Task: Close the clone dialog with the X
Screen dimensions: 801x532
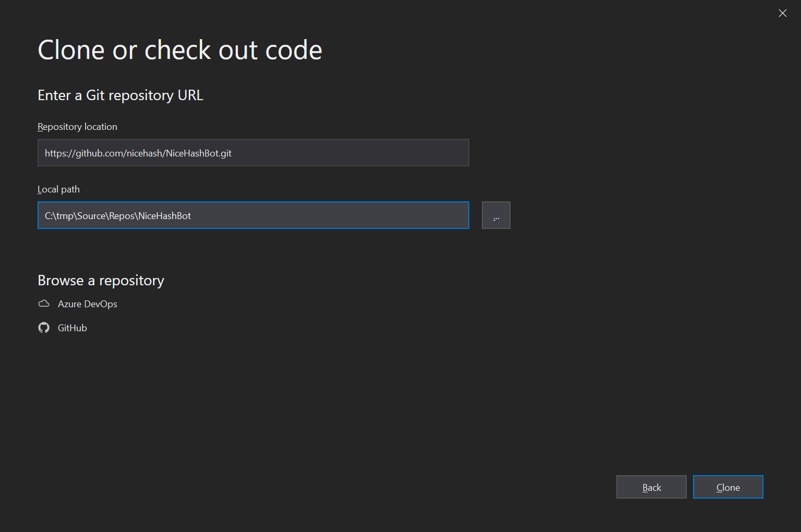Action: point(782,14)
